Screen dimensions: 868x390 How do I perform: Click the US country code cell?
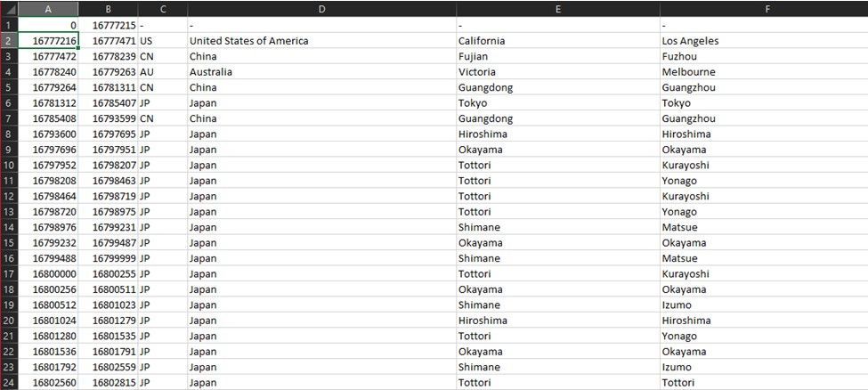point(163,40)
